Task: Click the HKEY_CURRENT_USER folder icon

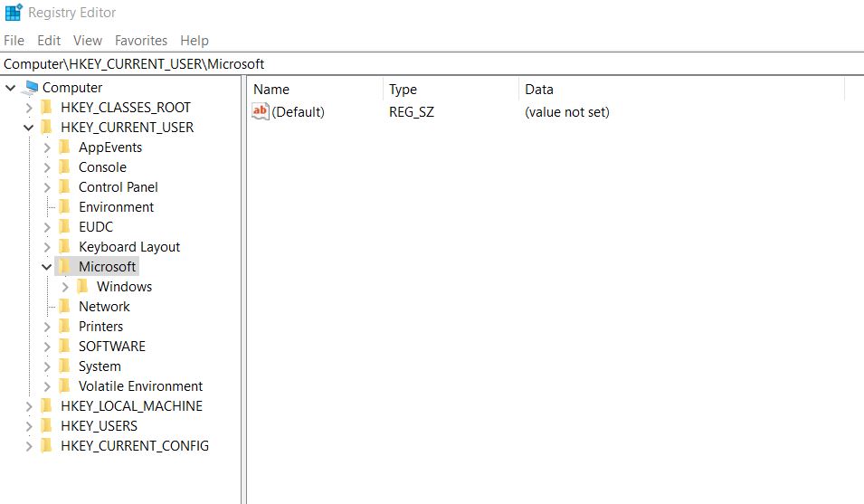Action: tap(47, 127)
